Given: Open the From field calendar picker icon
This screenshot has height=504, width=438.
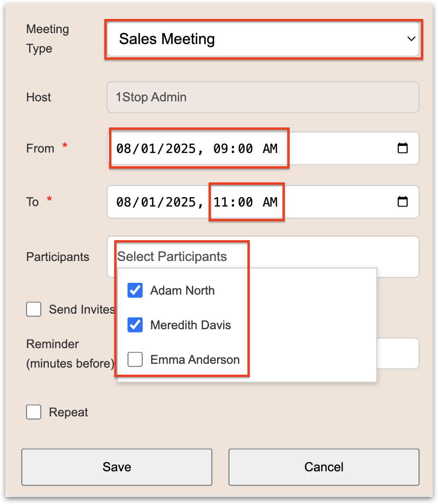Looking at the screenshot, I should [402, 148].
